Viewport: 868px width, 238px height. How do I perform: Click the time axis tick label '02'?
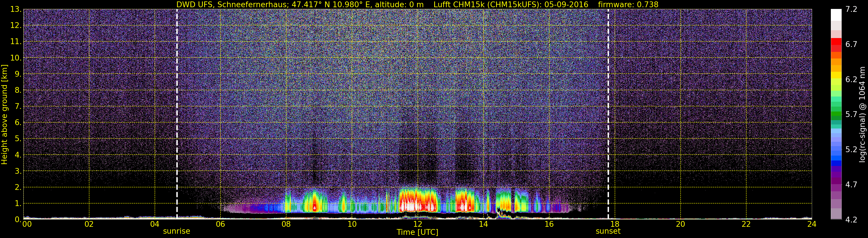(x=89, y=224)
